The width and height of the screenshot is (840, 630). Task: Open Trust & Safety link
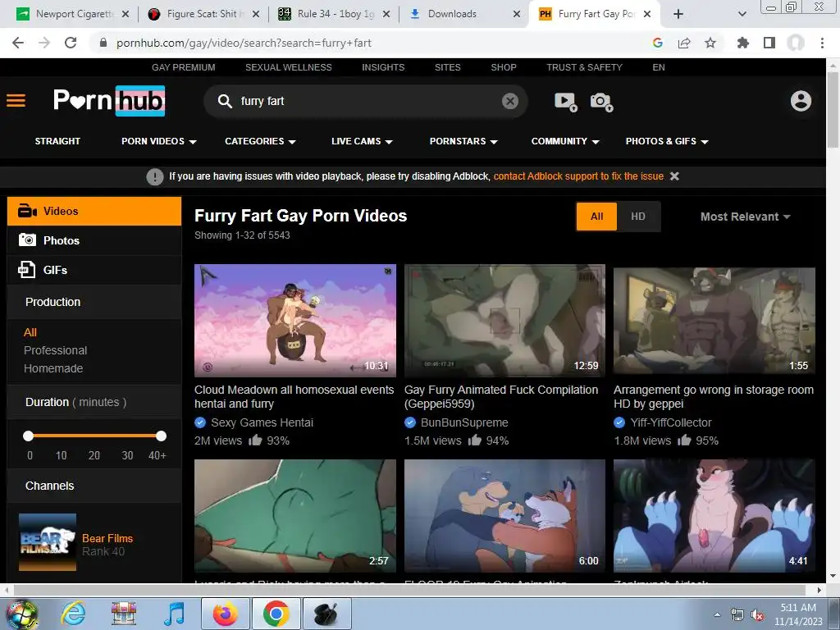[x=584, y=67]
